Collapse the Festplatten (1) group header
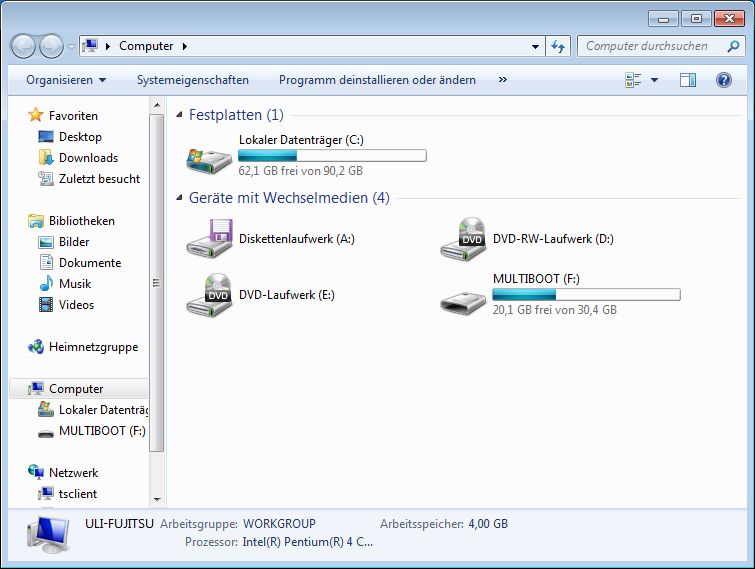The height and width of the screenshot is (569, 755). 180,115
